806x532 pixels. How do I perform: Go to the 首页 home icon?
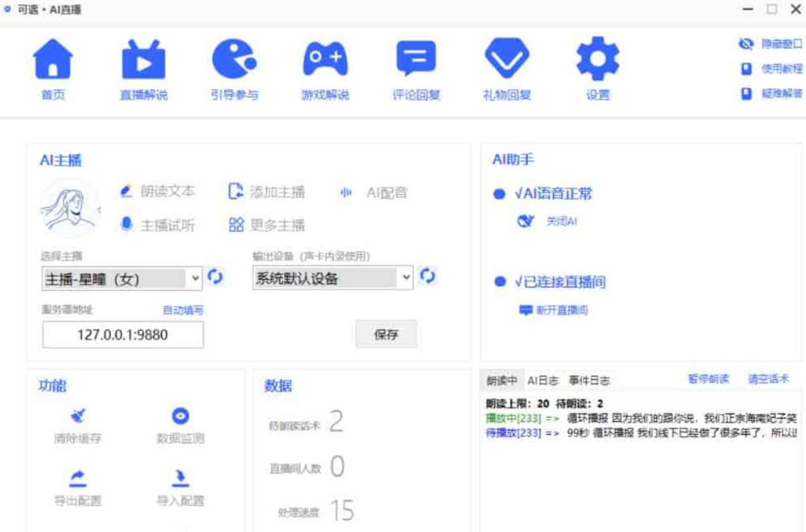click(x=53, y=59)
